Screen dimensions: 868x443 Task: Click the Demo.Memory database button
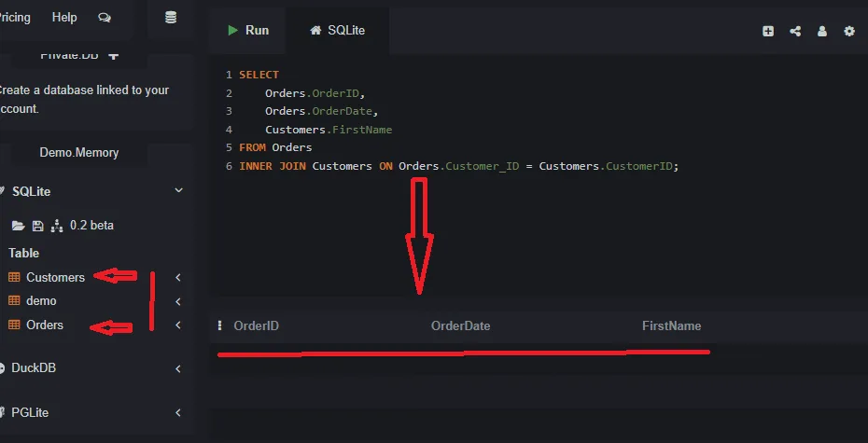(x=79, y=152)
